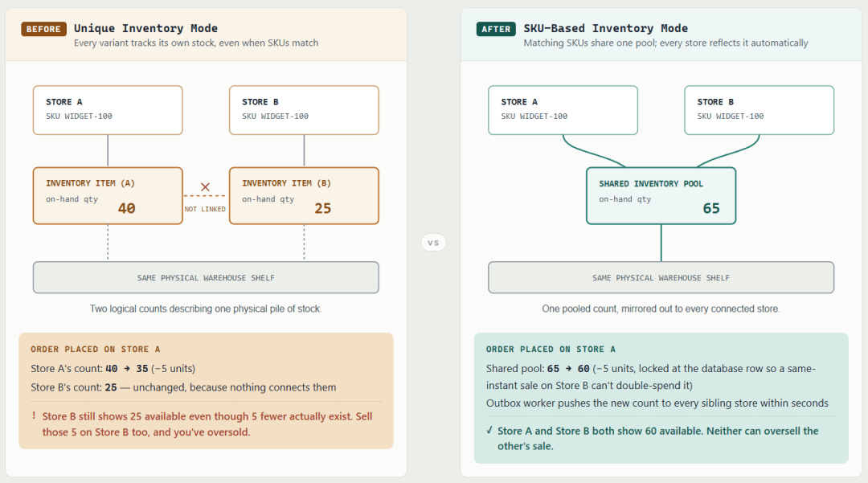Click the 'NOT LINKED' label
This screenshot has height=483, width=868.
click(205, 209)
